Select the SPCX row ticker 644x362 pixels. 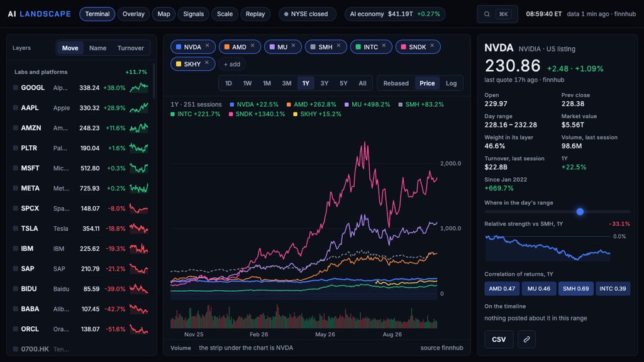(x=30, y=208)
